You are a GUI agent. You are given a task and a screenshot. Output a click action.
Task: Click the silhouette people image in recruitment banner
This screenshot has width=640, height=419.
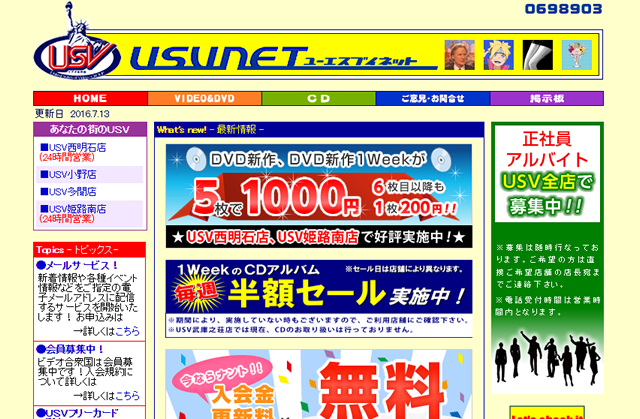(547, 358)
